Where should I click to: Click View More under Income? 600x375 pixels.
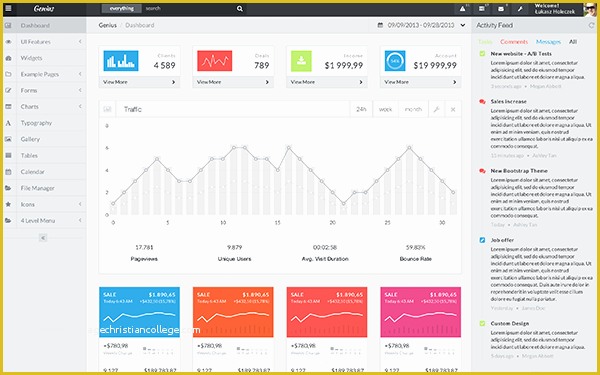(327, 82)
